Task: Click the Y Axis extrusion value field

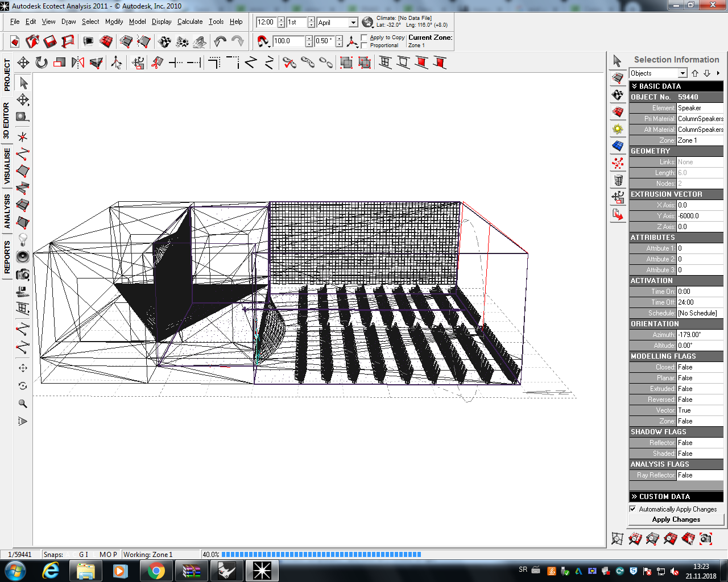Action: (700, 216)
